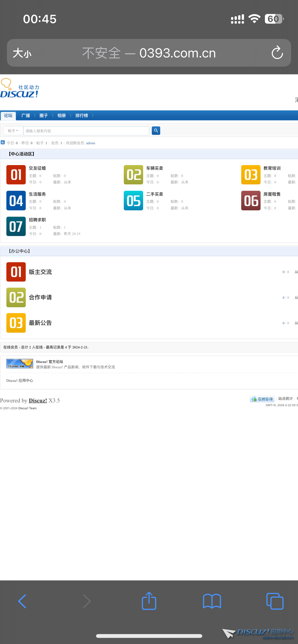Open new member admin profile link
298x644 pixels.
tap(91, 143)
